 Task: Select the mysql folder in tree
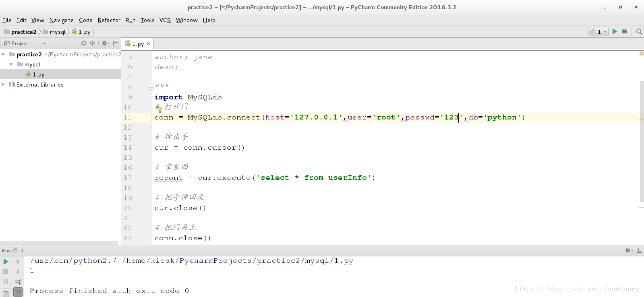tap(32, 64)
